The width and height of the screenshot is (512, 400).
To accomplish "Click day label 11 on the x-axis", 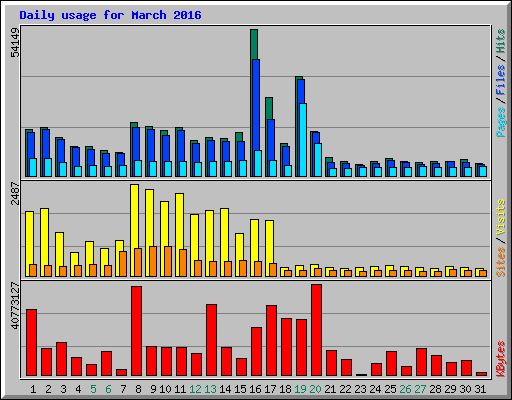I will [180, 389].
